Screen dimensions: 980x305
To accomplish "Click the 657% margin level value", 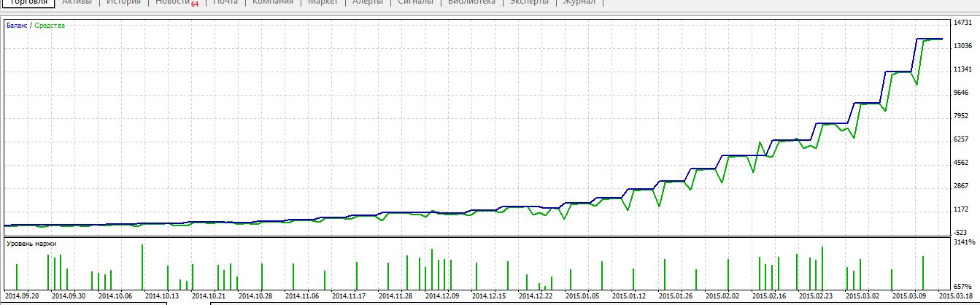I will 962,287.
